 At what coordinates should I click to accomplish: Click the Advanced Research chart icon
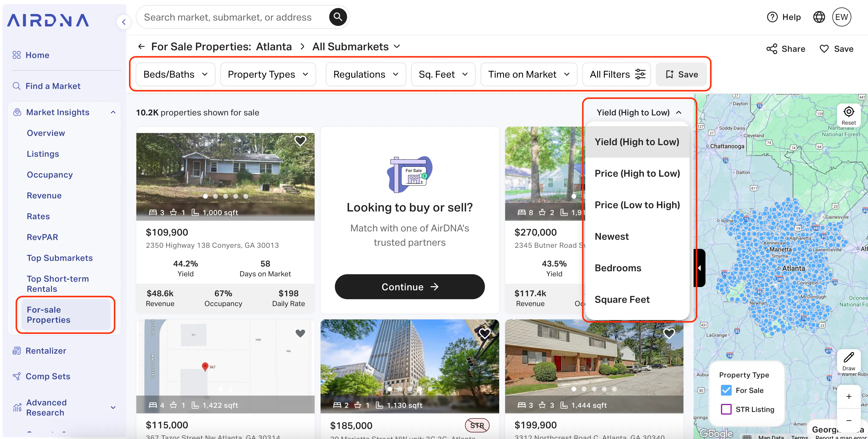(17, 407)
